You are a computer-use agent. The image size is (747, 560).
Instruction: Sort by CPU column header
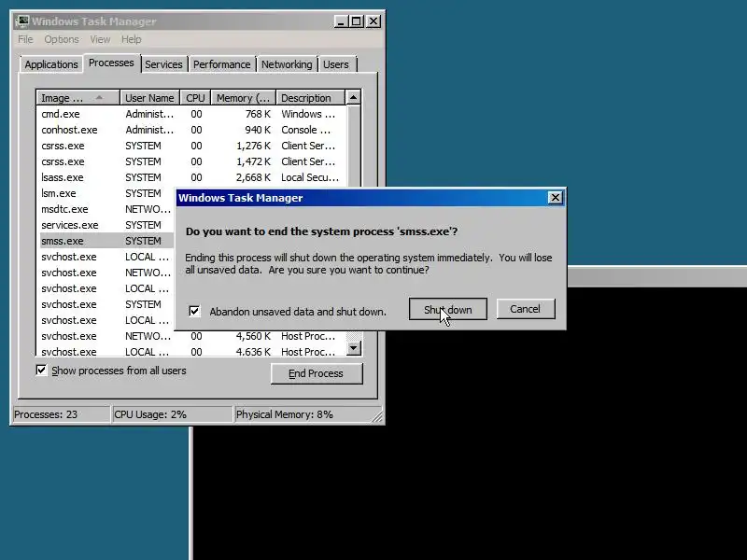coord(195,98)
